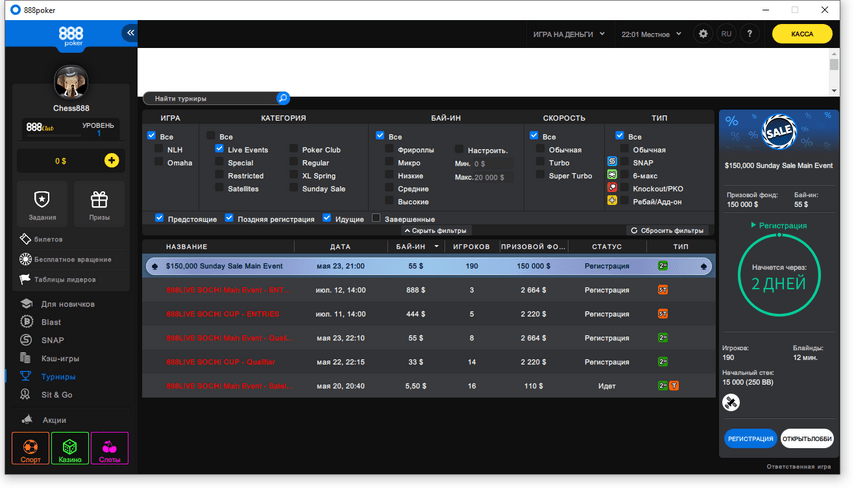Sort by the Название column header

pos(187,247)
